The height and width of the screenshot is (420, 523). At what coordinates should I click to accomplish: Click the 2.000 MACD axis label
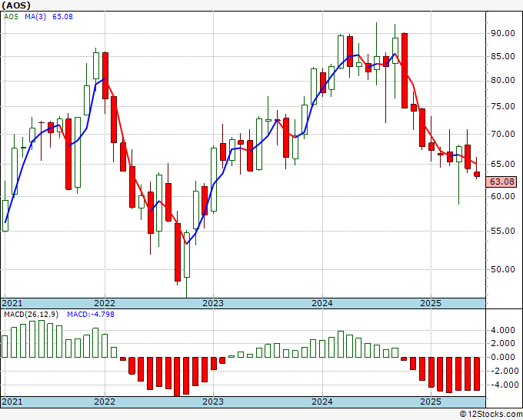(x=504, y=343)
